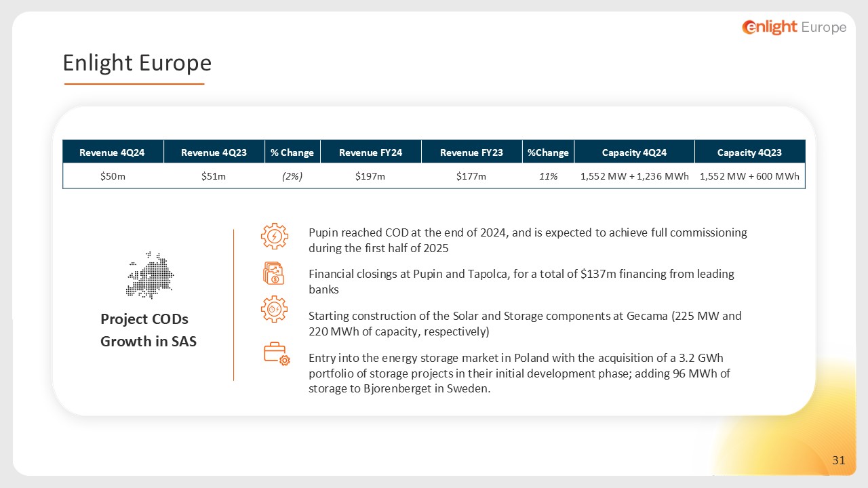Click the Enlight Europe slide title
Screen dimensions: 868x488
(137, 63)
